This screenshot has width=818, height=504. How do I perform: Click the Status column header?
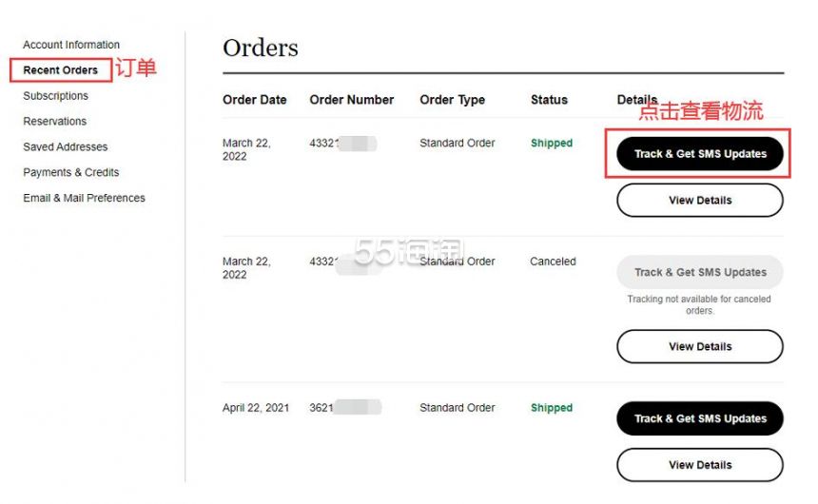point(549,100)
